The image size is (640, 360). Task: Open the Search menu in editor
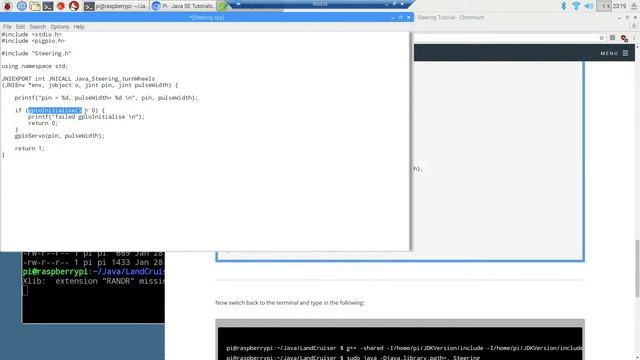pos(38,27)
